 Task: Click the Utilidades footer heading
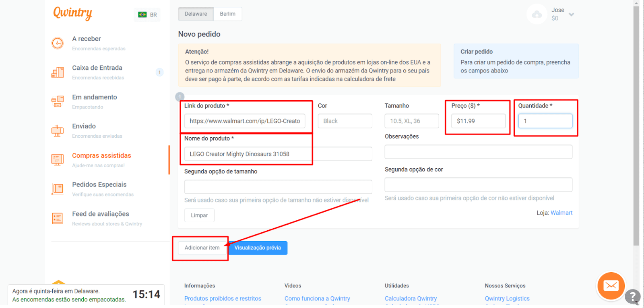[397, 285]
